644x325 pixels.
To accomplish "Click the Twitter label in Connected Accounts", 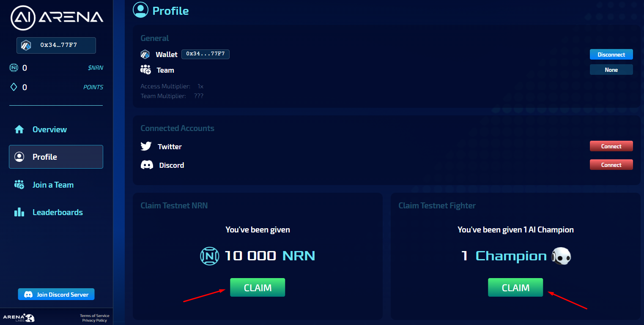I will (x=170, y=147).
